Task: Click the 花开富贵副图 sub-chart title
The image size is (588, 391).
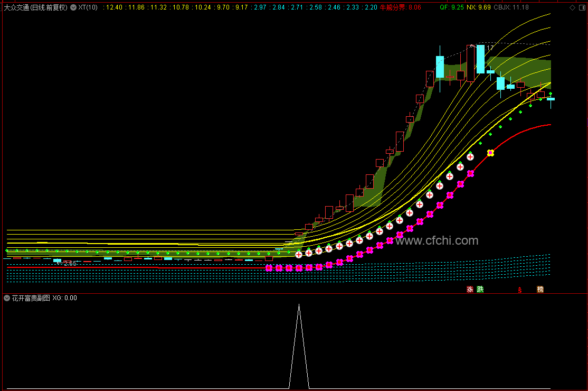Action: tap(31, 298)
